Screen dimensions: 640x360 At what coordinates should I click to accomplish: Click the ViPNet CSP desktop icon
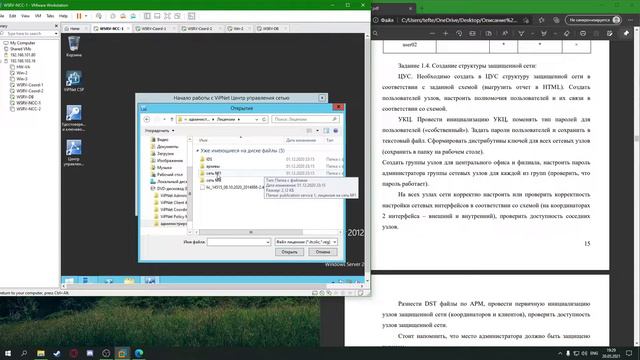[74, 81]
